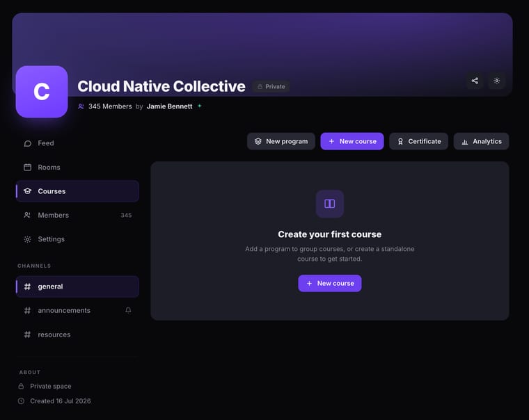Open the #announcements channel
Viewport: 529px width, 420px height.
[x=77, y=310]
